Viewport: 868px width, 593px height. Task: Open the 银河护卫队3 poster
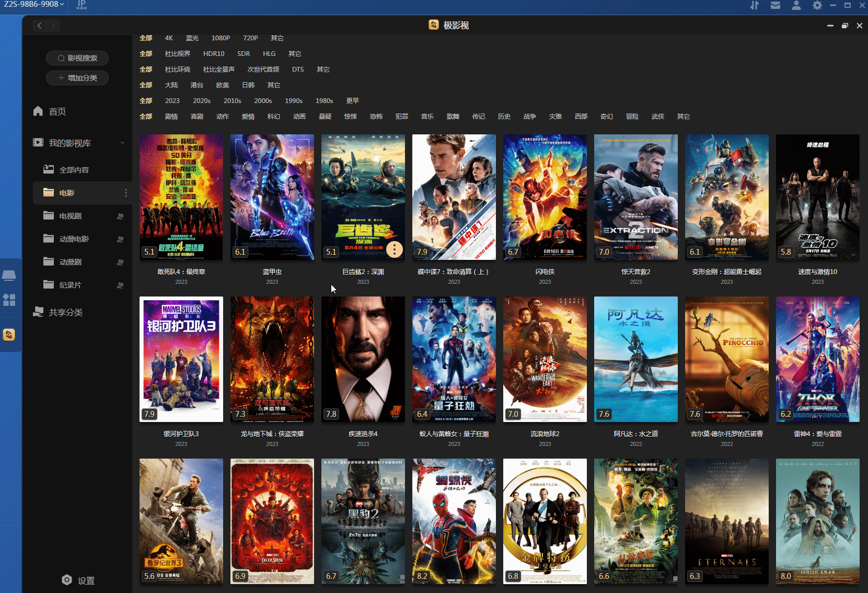point(181,359)
